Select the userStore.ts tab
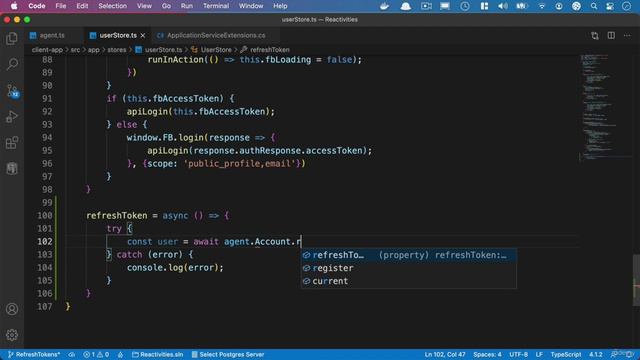 click(x=118, y=36)
